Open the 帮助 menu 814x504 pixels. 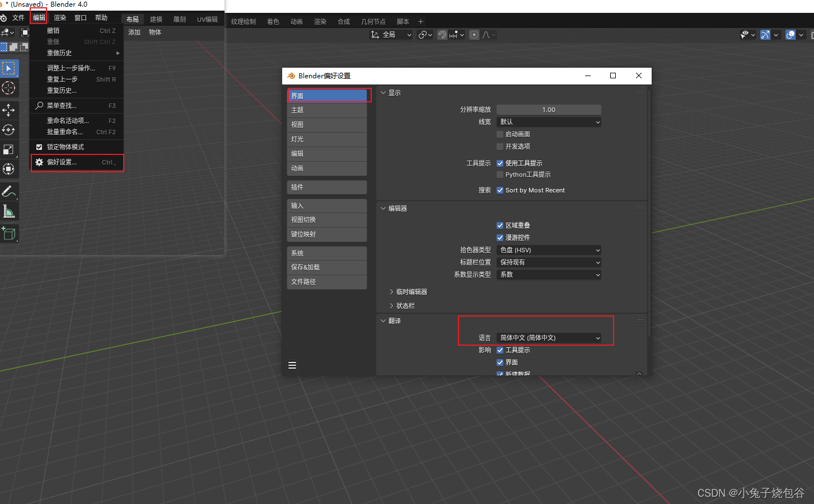coord(101,18)
